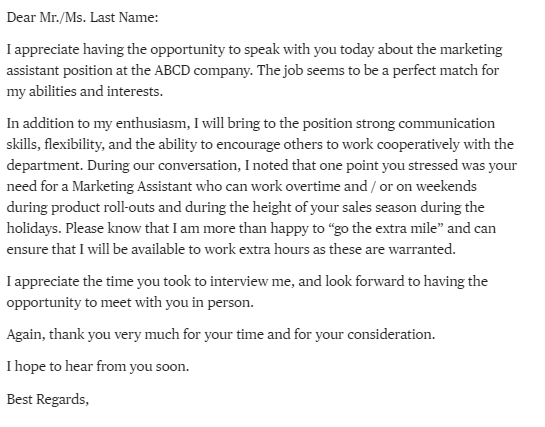This screenshot has height=427, width=545.
Task: Click the closing 'Best Regards,'
Action: pyautogui.click(x=48, y=399)
